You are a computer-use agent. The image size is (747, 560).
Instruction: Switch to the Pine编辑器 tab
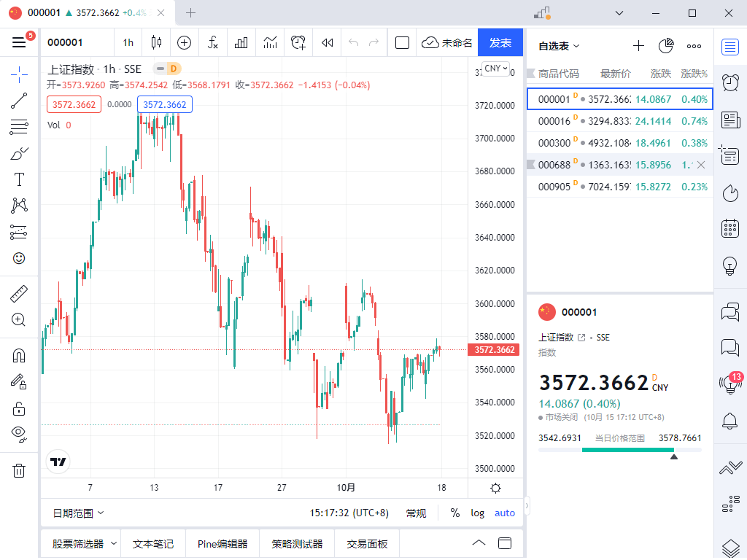coord(220,543)
